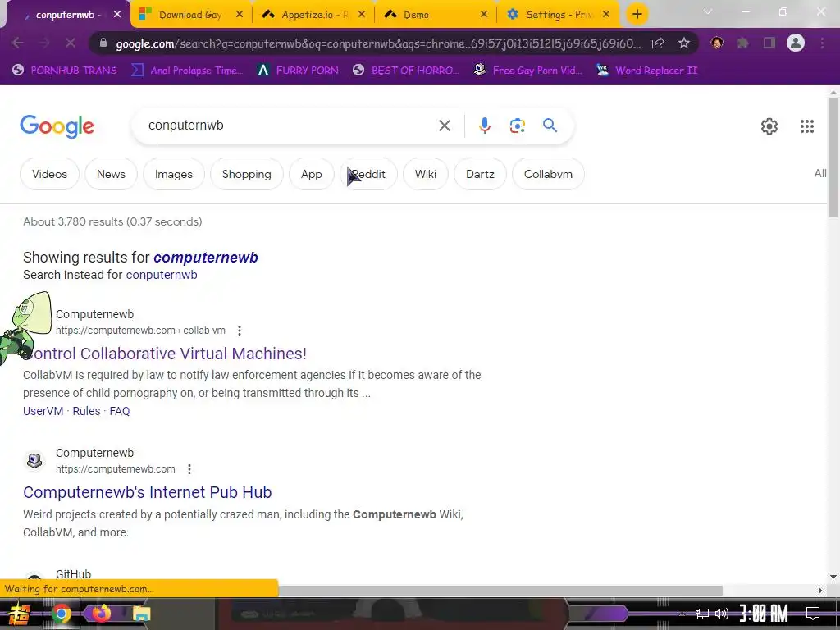The height and width of the screenshot is (630, 840).
Task: Click the vertical scrollbar down arrow
Action: pos(833,577)
